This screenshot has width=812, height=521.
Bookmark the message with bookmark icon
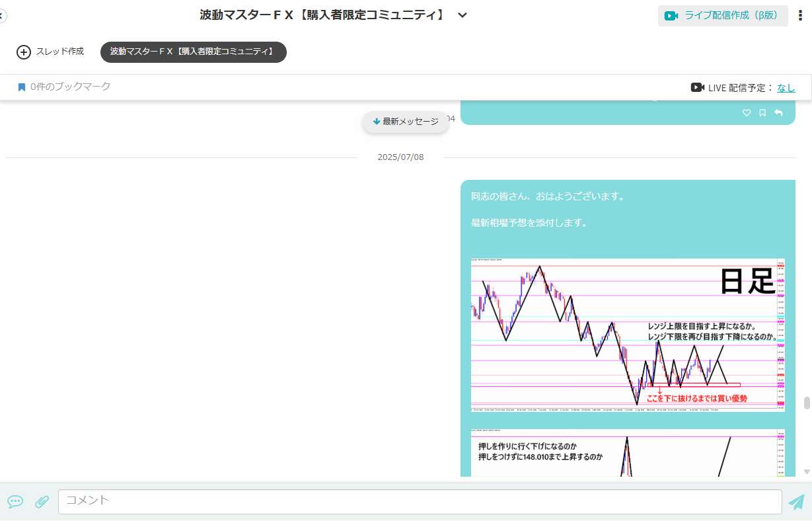[762, 113]
